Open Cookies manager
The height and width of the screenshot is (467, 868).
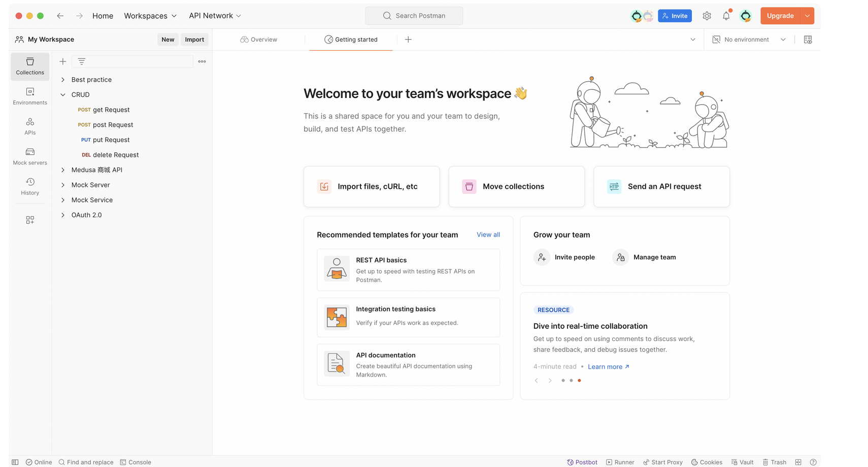[707, 462]
